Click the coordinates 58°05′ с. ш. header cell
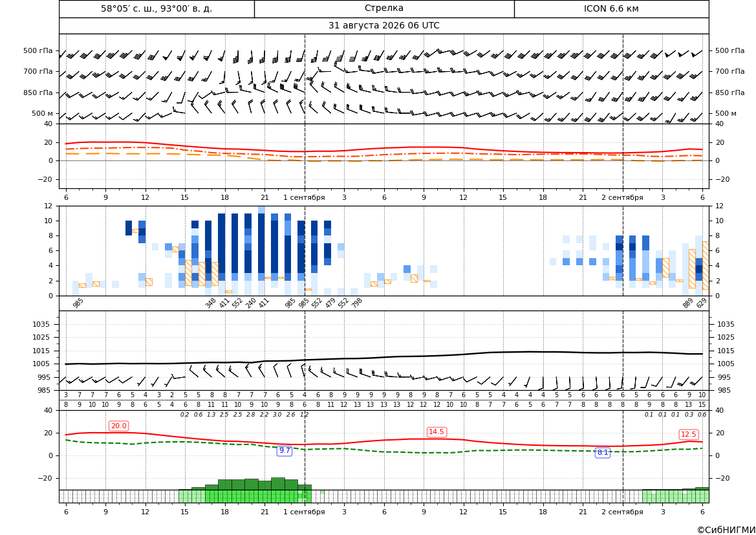Screen dimensions: 756x535 [157, 8]
